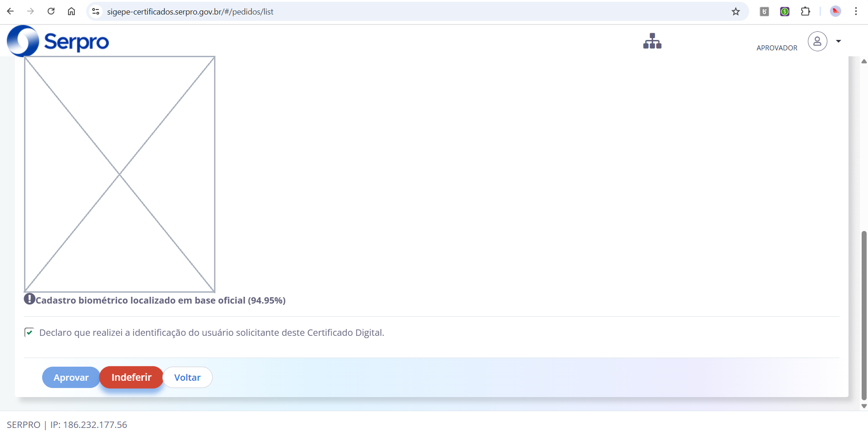This screenshot has width=868, height=437.
Task: Expand the APROVADOR user dropdown arrow
Action: [839, 41]
